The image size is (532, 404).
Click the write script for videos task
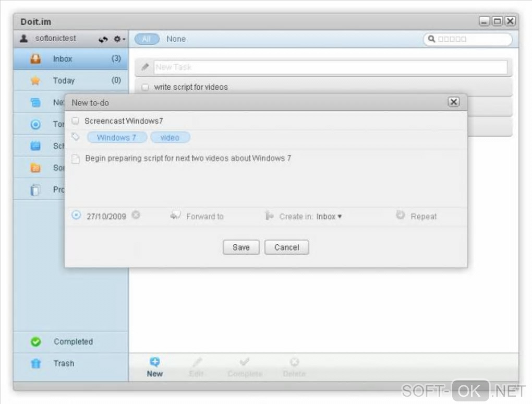tap(191, 87)
